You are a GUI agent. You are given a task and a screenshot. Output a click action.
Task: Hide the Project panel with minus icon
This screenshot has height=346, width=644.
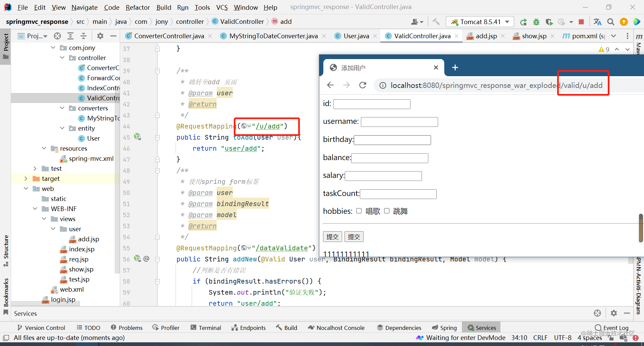pyautogui.click(x=113, y=36)
